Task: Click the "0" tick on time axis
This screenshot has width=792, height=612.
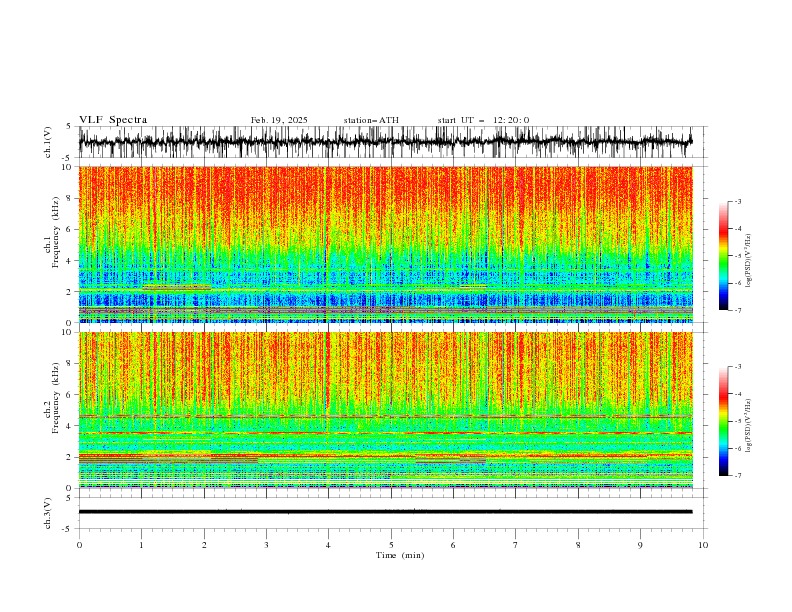Action: [x=79, y=545]
